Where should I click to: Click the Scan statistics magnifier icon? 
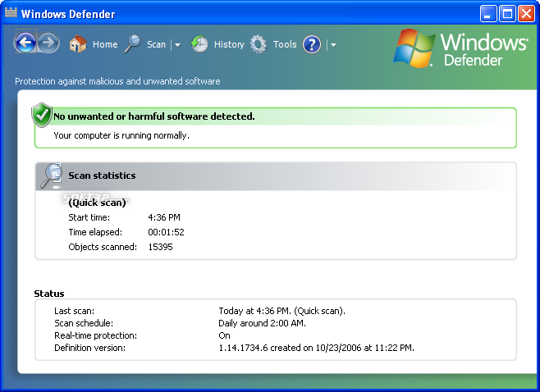[x=52, y=175]
